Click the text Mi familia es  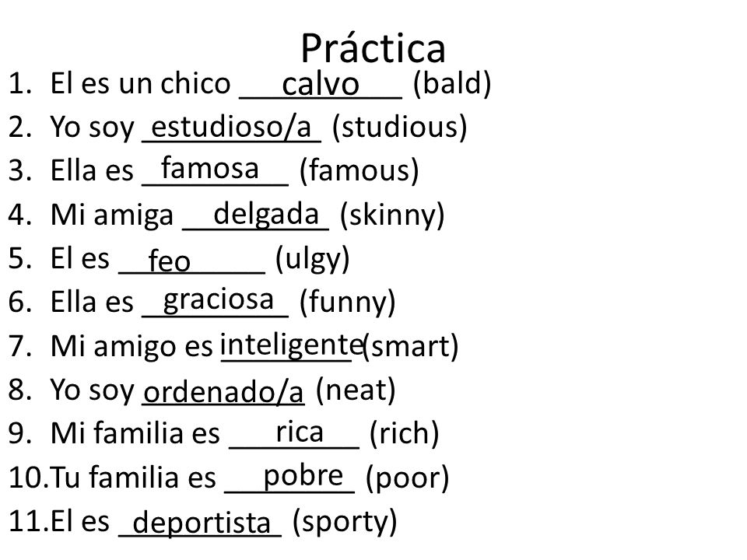[x=135, y=433]
